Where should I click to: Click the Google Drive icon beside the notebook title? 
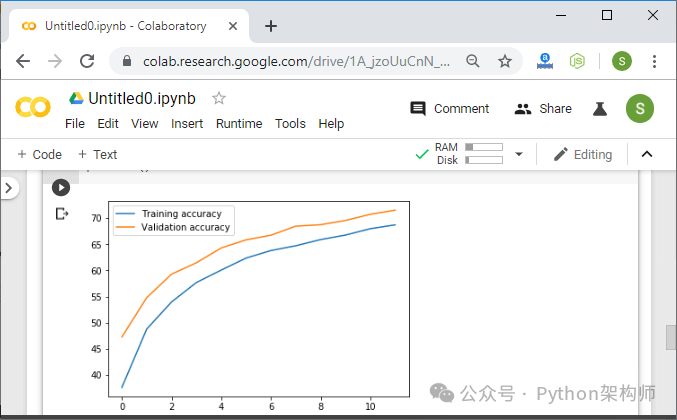76,99
